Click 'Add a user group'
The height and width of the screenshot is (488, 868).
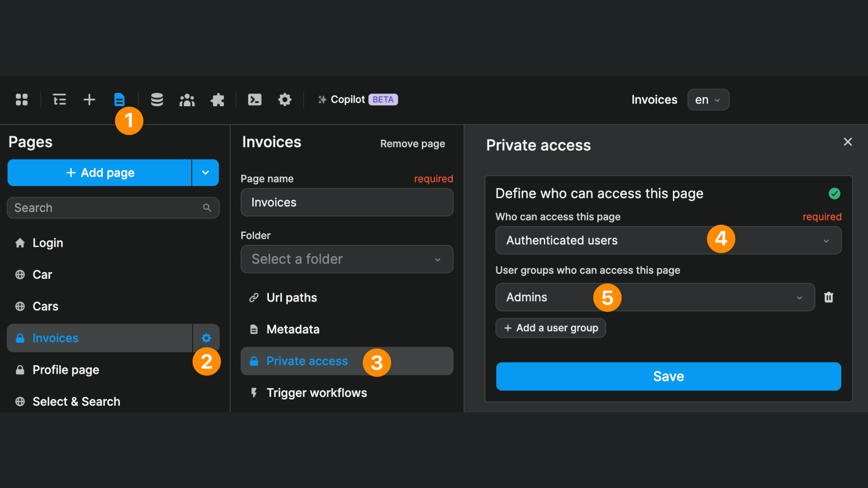coord(550,328)
